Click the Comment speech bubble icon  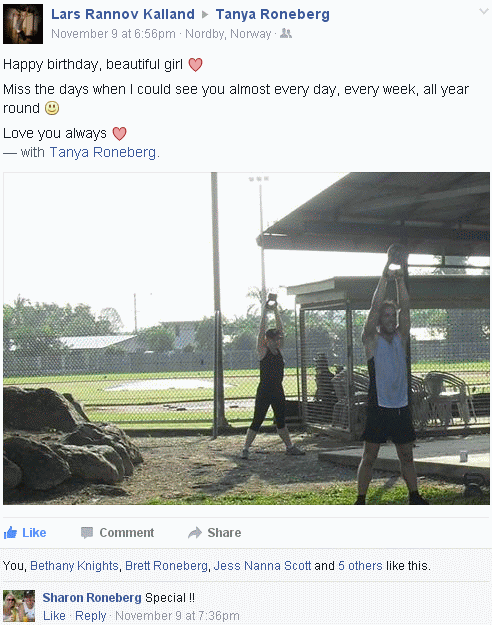[x=87, y=533]
